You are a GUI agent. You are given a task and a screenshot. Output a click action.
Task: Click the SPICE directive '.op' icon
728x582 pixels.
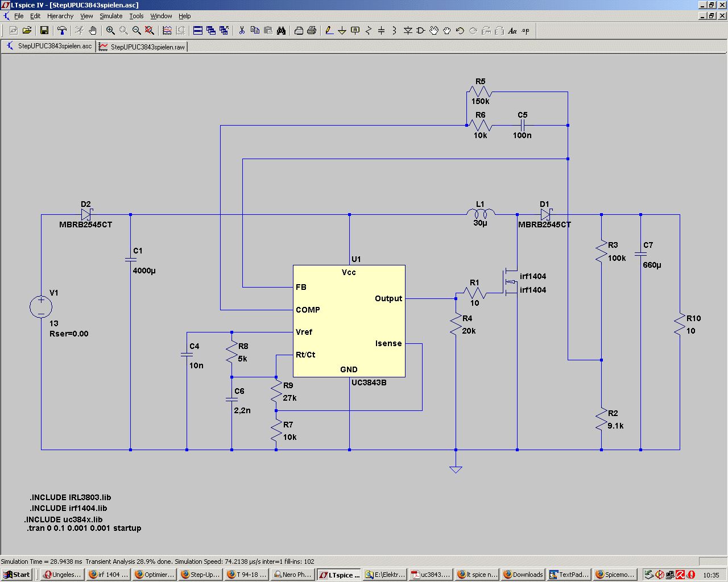(x=526, y=31)
